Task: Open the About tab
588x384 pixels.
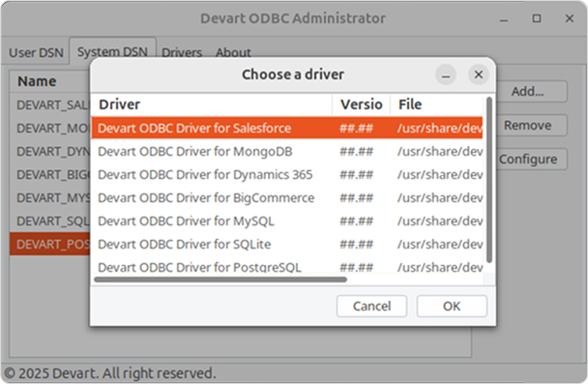Action: tap(233, 53)
